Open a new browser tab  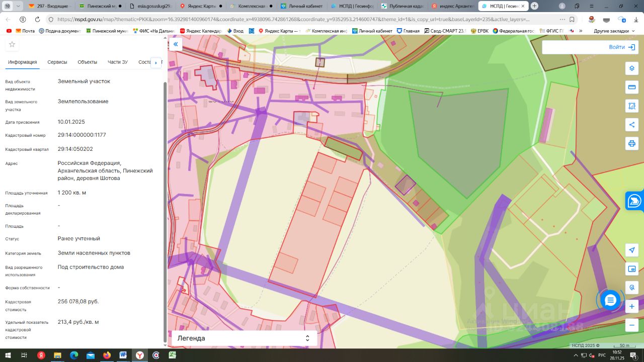534,6
